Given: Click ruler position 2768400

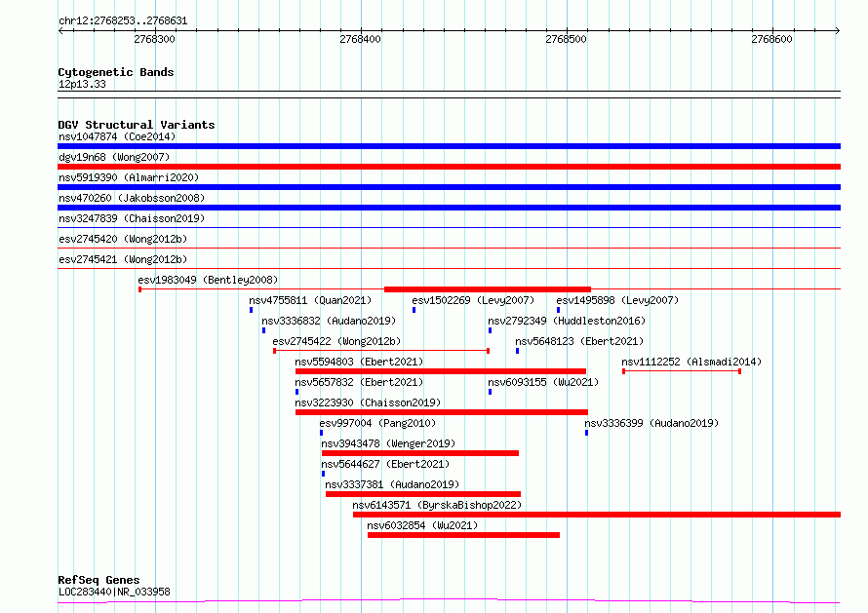Looking at the screenshot, I should (x=361, y=39).
